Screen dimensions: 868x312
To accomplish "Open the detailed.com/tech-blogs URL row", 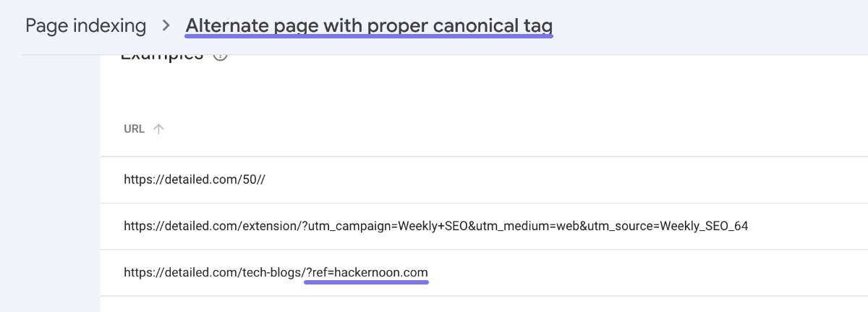I will pyautogui.click(x=484, y=272).
